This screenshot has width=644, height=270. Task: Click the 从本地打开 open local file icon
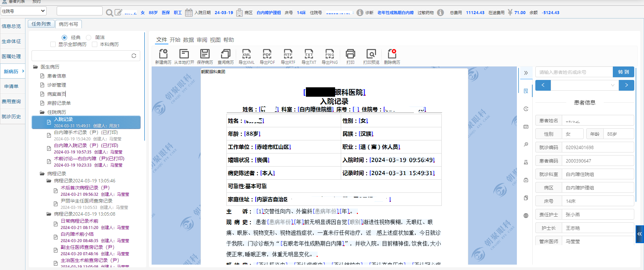click(184, 54)
